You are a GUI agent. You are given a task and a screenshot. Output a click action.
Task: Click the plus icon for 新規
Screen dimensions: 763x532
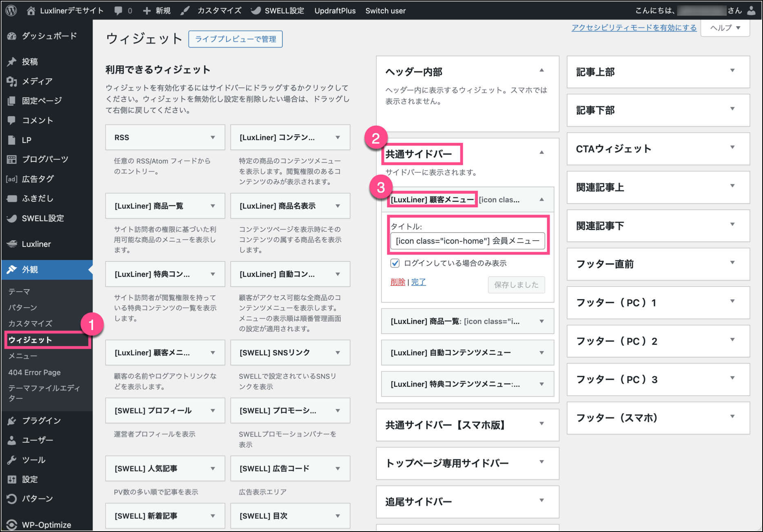coord(146,11)
